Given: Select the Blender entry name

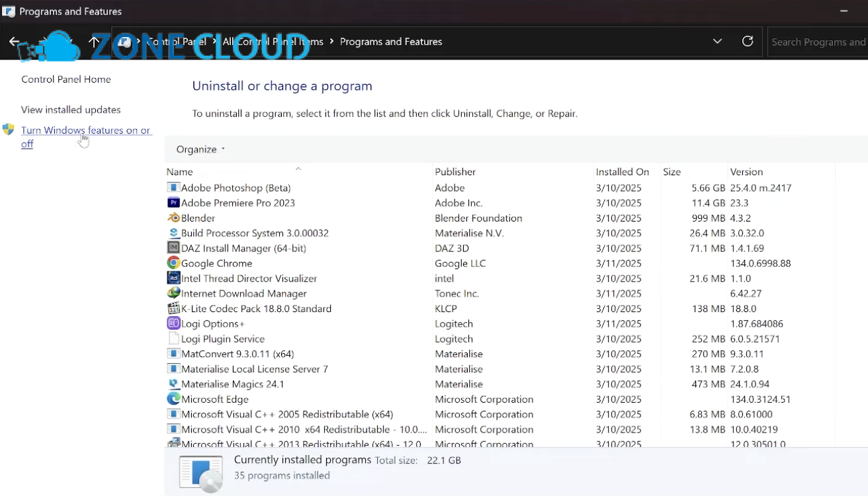Looking at the screenshot, I should pyautogui.click(x=198, y=218).
